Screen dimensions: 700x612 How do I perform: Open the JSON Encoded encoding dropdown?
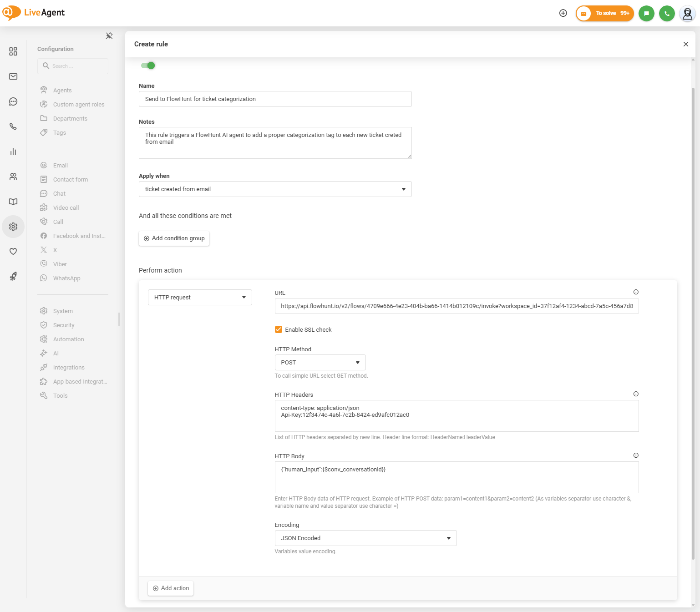pyautogui.click(x=365, y=538)
